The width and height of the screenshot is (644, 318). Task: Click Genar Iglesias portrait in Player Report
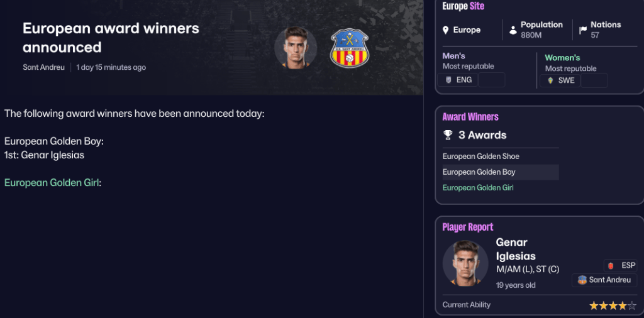point(465,263)
